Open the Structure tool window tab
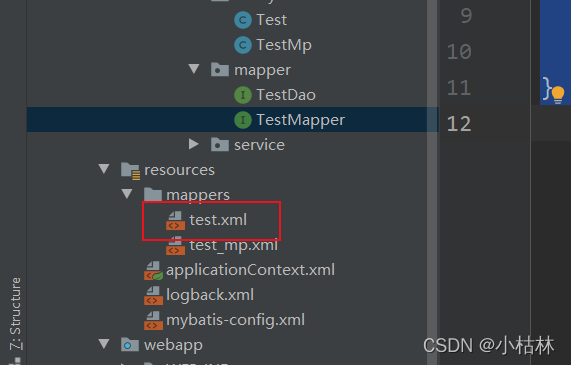This screenshot has height=365, width=571. [15, 314]
